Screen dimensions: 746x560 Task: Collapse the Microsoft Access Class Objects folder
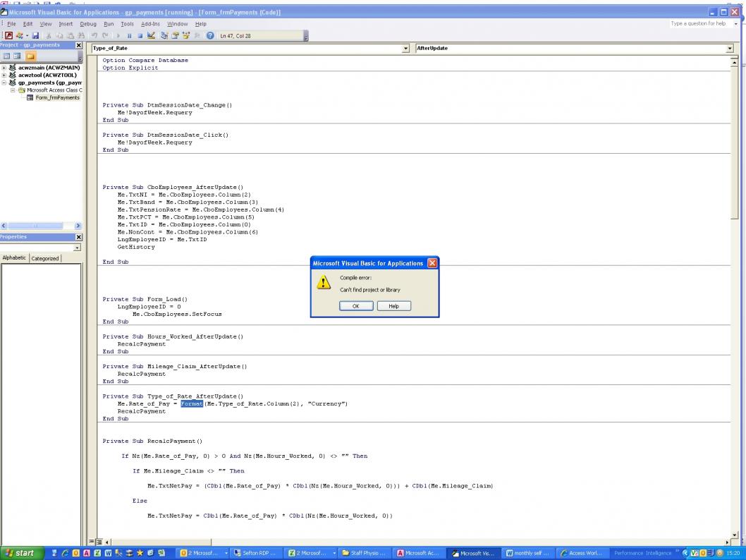pos(13,90)
